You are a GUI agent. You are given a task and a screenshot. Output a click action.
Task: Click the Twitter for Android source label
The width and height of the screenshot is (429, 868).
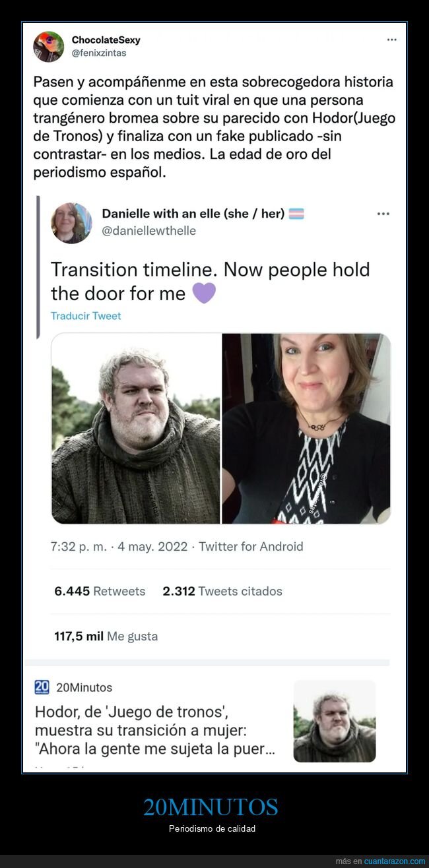[x=251, y=546]
